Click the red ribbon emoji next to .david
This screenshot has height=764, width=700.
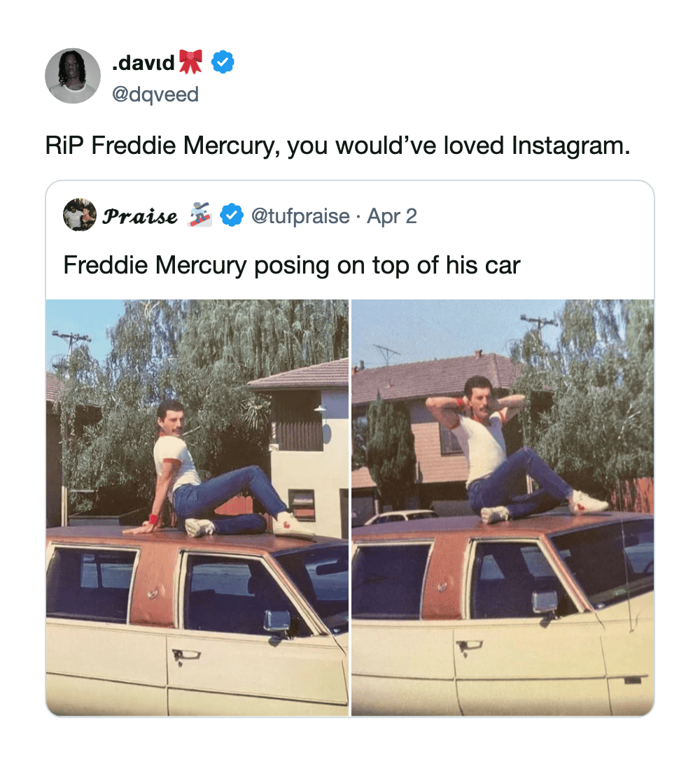[x=190, y=62]
